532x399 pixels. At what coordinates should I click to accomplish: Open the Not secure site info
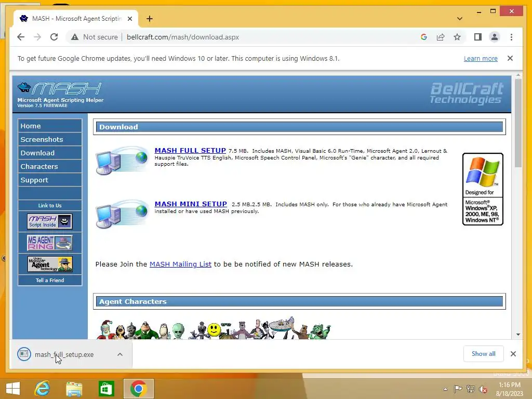pos(95,37)
